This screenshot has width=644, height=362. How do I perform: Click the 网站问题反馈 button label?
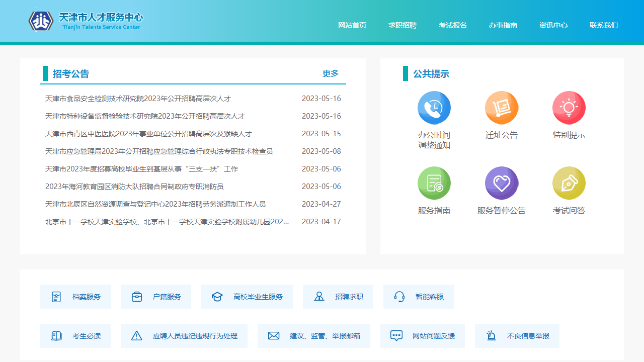click(x=434, y=336)
